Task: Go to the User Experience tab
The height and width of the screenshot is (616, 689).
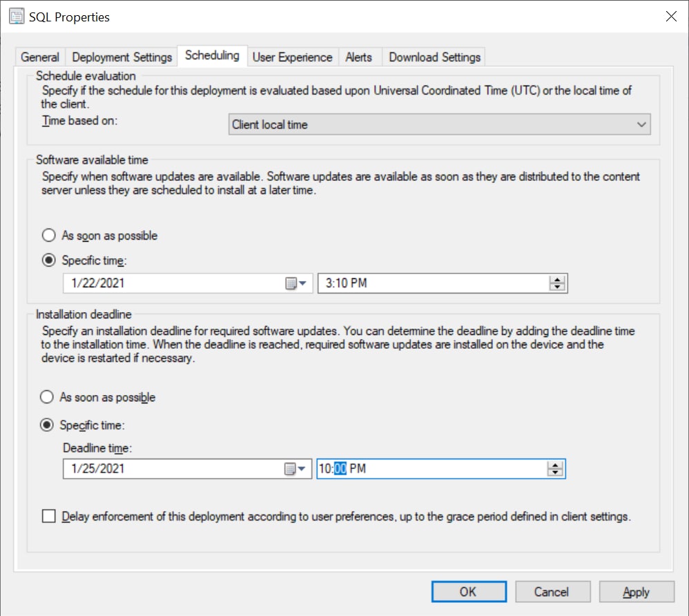Action: click(x=292, y=57)
